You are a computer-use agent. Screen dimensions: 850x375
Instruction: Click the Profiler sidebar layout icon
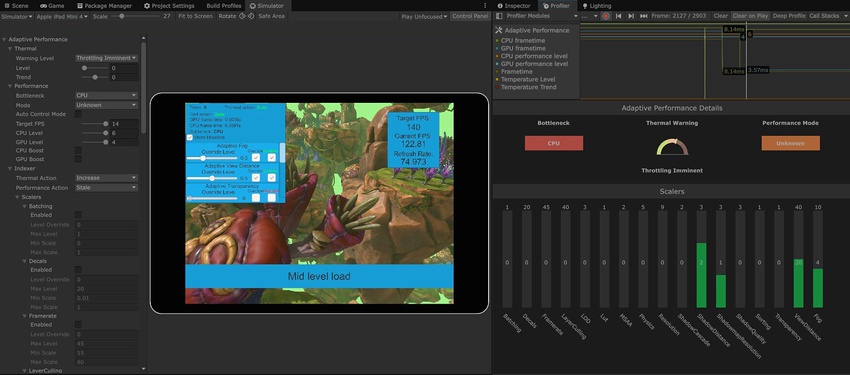click(x=499, y=16)
